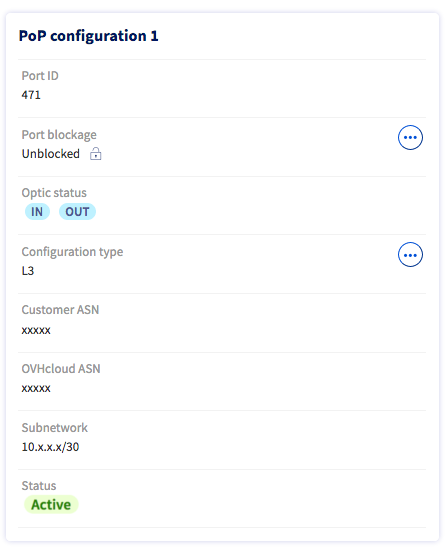Open Port blockage actions menu
This screenshot has height=551, width=445.
tap(410, 137)
